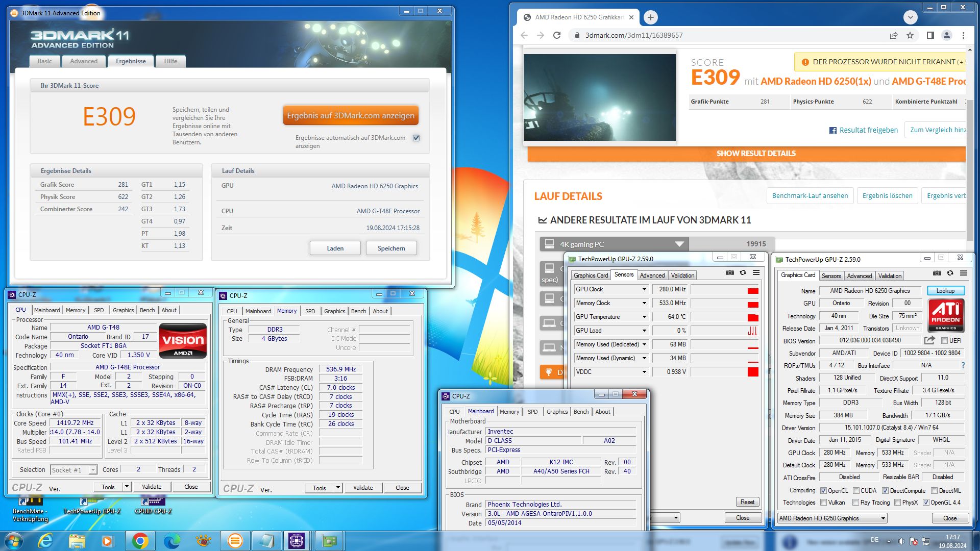
Task: Click the Speichern button in 3DMark 11
Action: tap(391, 248)
